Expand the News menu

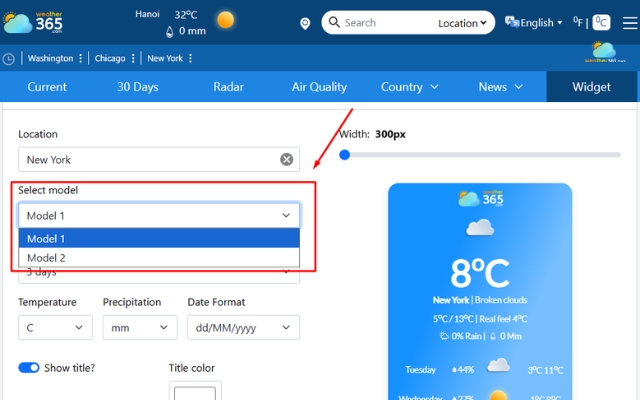coord(500,87)
